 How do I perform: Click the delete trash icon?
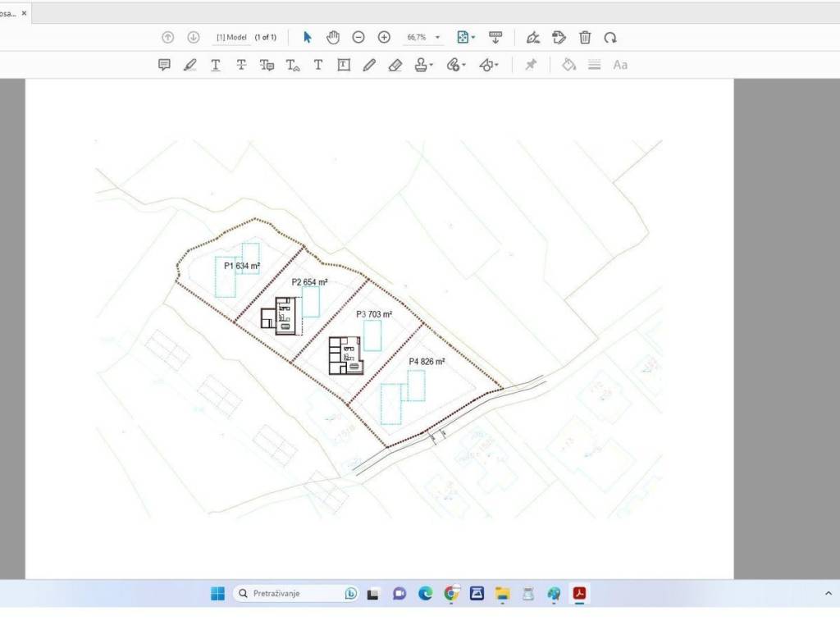point(585,38)
